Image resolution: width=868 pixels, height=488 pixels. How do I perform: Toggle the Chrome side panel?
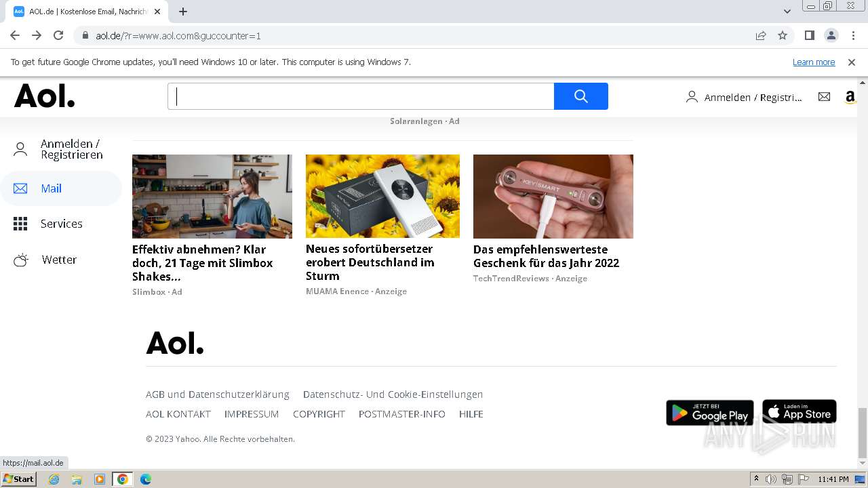click(x=809, y=35)
